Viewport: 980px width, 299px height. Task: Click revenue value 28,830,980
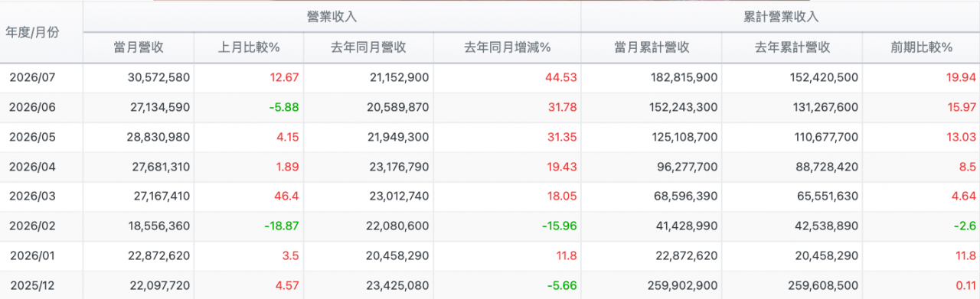158,137
